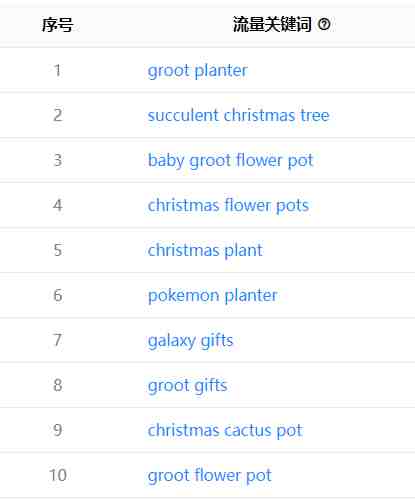Select row number 7 cell
This screenshot has width=415, height=500.
(x=58, y=340)
